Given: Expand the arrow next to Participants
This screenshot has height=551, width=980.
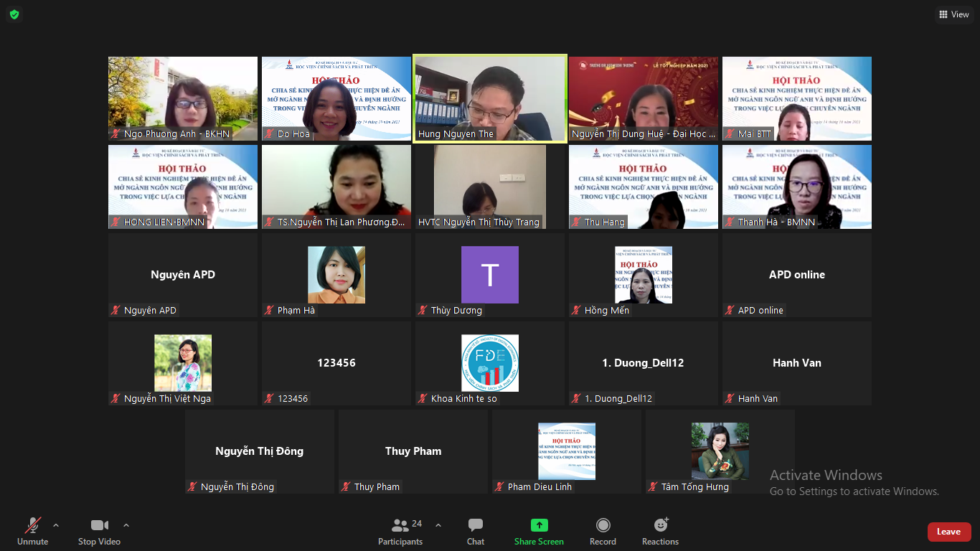Looking at the screenshot, I should (x=438, y=525).
